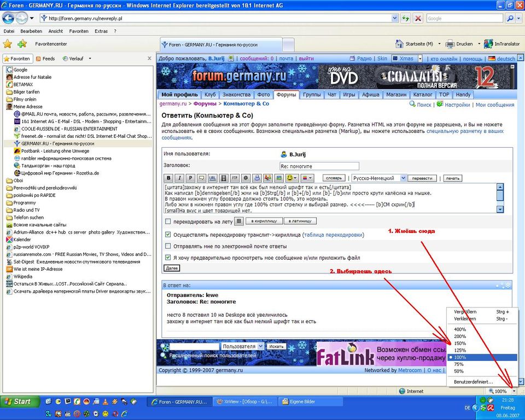Viewport: 525px width, 420px height.
Task: Open the virtual keyboard grid icon
Action: tap(239, 221)
